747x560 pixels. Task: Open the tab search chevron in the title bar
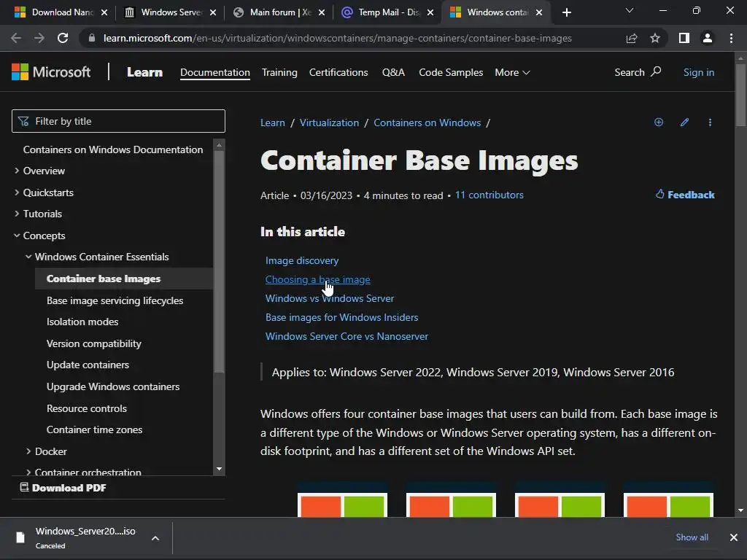click(630, 10)
